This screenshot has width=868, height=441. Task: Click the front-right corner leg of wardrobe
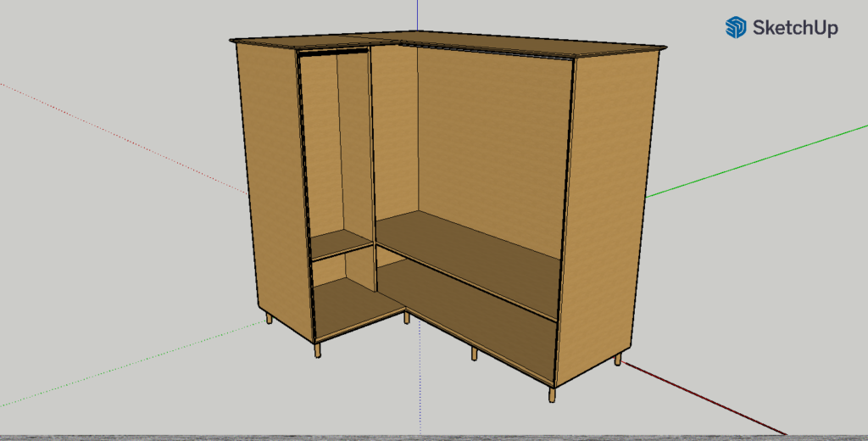coord(552,394)
